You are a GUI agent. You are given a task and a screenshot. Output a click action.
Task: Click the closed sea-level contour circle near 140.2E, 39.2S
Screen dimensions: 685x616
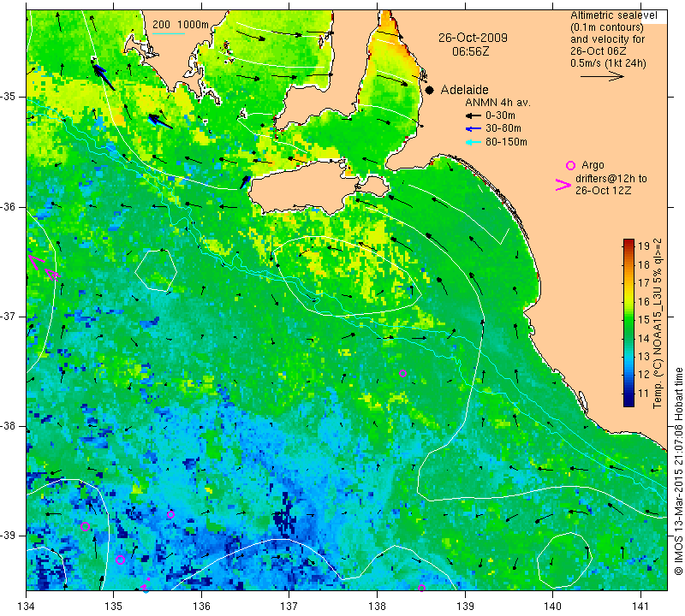[x=564, y=560]
